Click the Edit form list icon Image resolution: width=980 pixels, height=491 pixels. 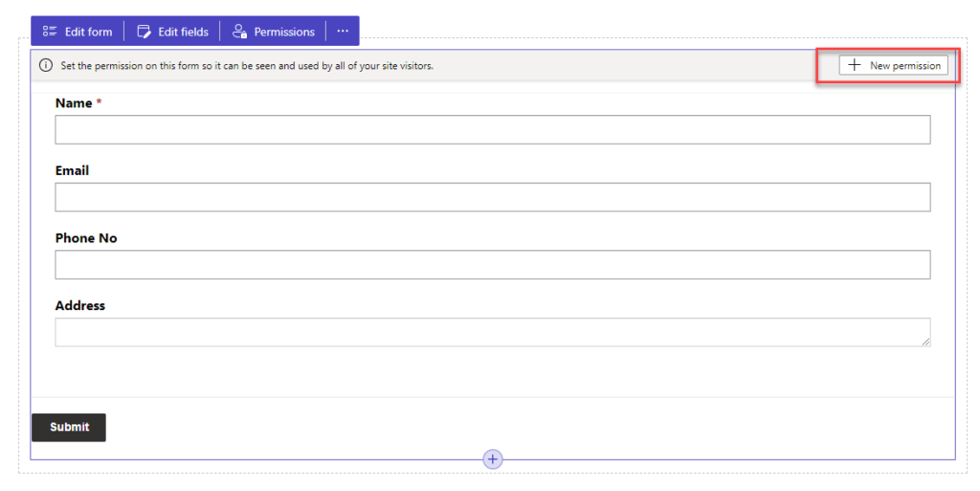[50, 32]
